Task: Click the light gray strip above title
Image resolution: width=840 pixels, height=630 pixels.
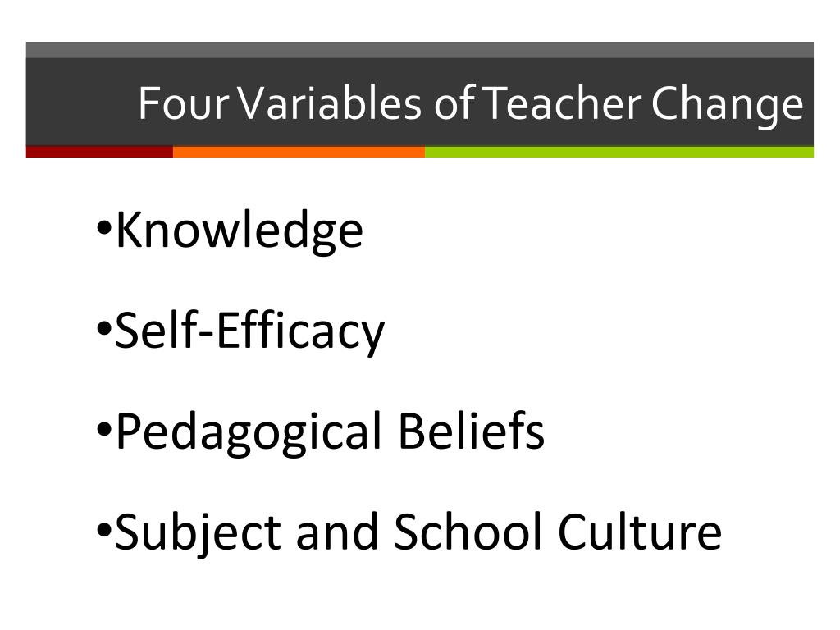Action: (x=419, y=50)
